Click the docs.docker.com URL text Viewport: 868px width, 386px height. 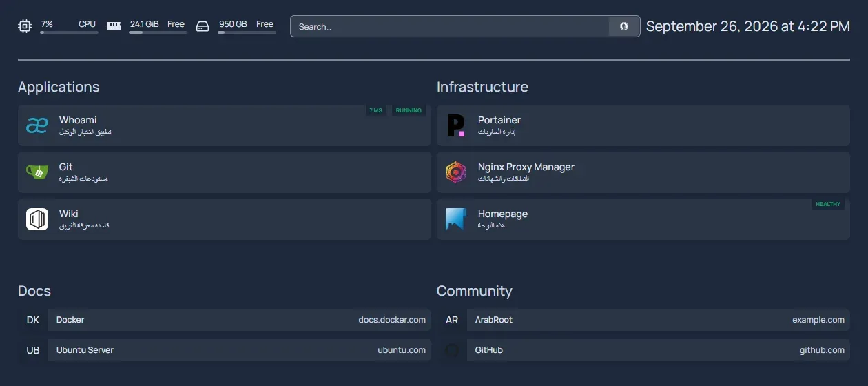tap(392, 320)
